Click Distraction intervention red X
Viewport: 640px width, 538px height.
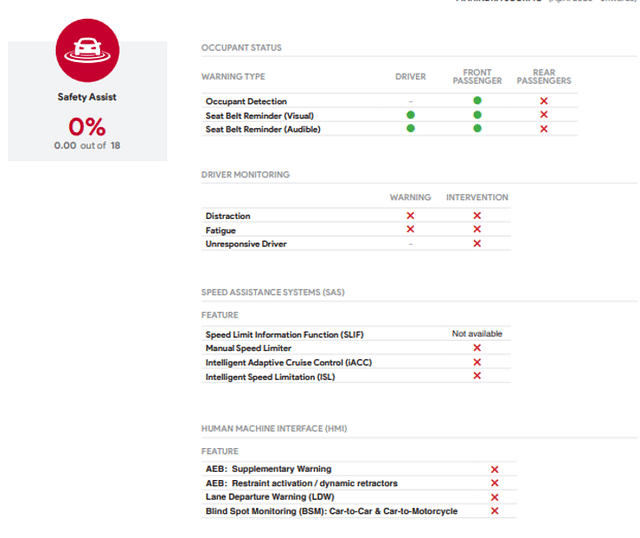[477, 216]
